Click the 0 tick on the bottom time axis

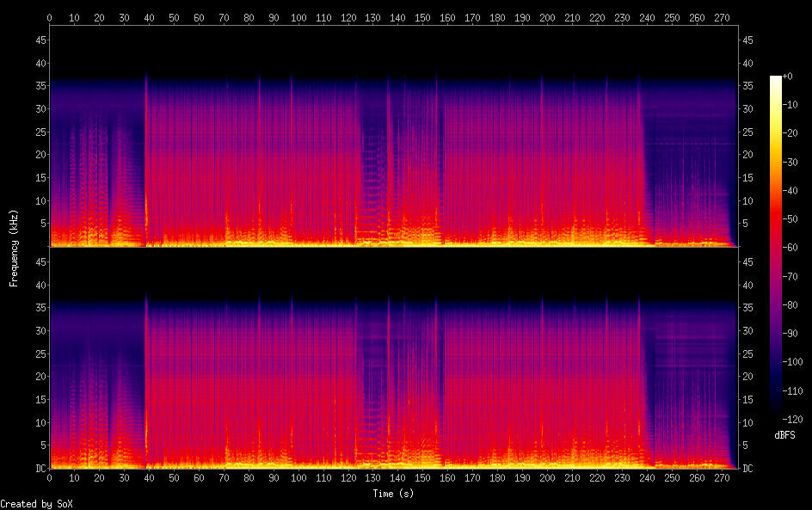pyautogui.click(x=50, y=477)
